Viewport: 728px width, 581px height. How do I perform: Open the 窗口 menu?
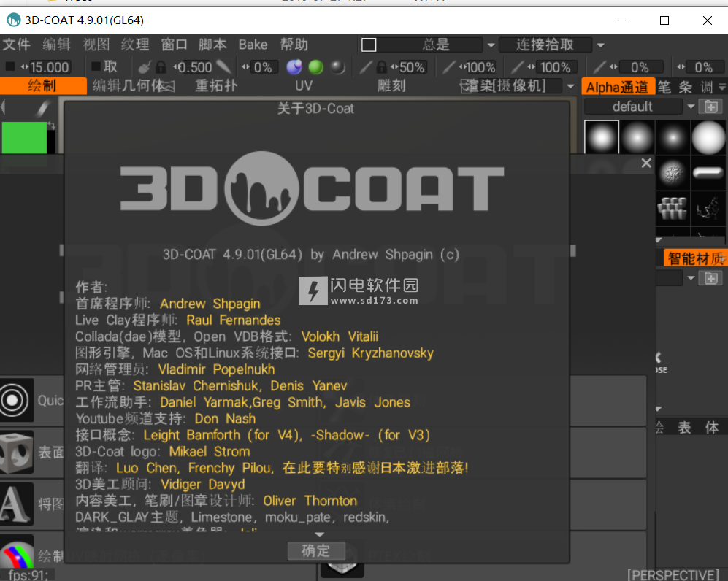pos(174,45)
